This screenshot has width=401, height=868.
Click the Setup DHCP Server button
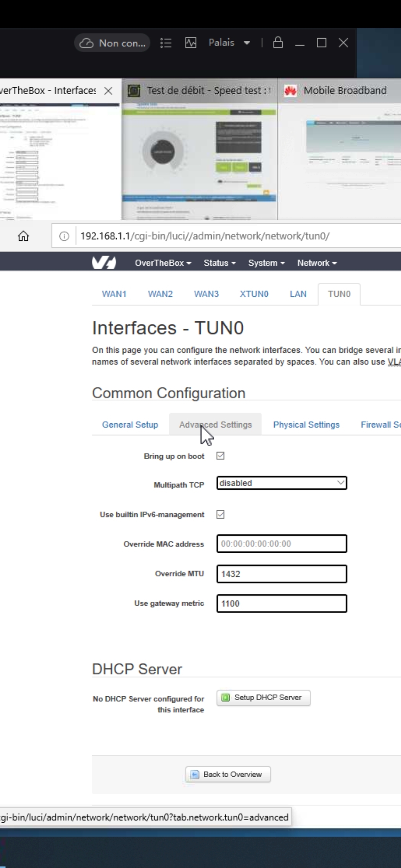pos(264,698)
